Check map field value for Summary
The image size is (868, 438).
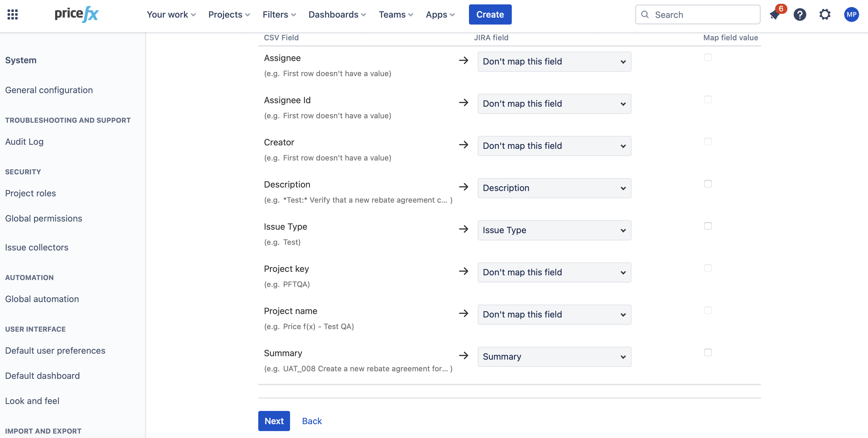[x=708, y=352]
